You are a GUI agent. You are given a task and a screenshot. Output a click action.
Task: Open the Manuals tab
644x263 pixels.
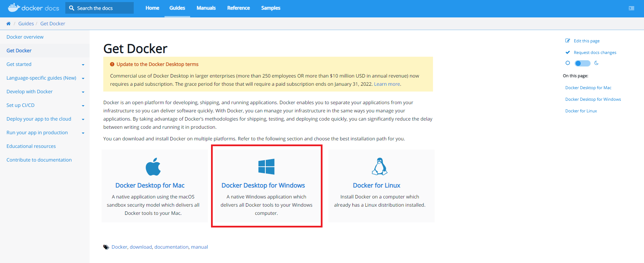click(x=206, y=8)
